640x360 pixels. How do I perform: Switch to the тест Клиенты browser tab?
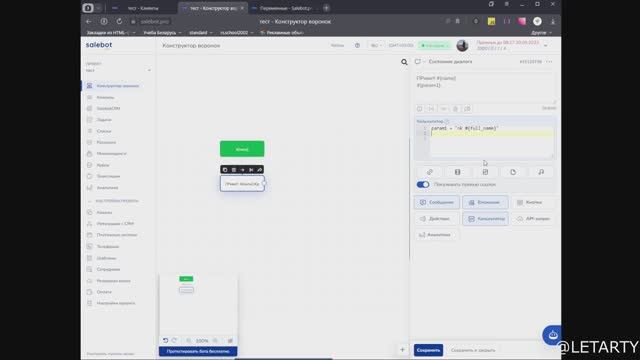point(142,8)
